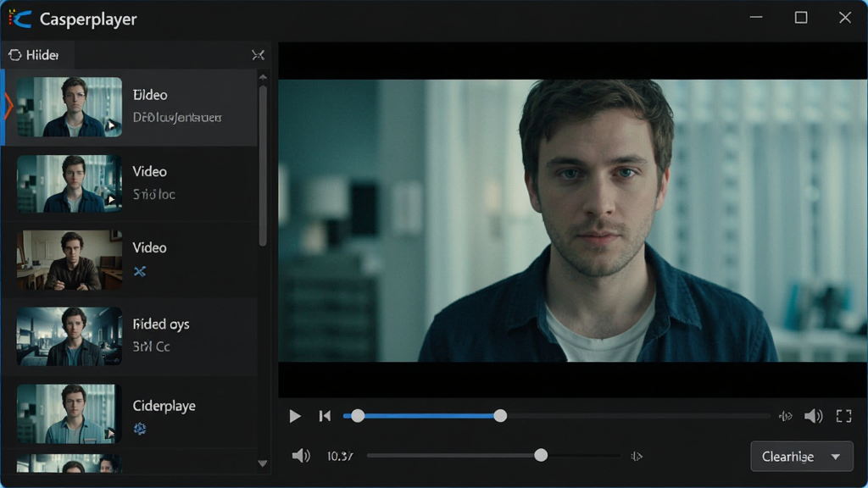
Task: Open the 'Fided oys' video thumbnail
Action: tap(70, 336)
